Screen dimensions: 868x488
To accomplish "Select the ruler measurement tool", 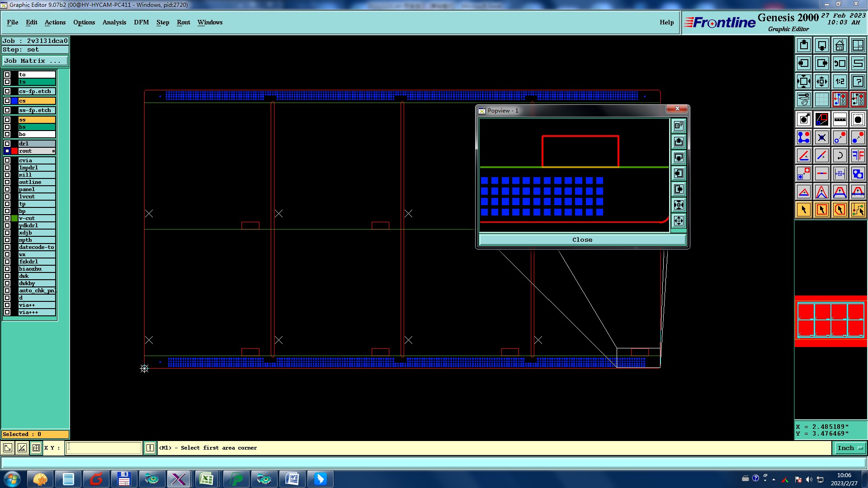I will (840, 119).
